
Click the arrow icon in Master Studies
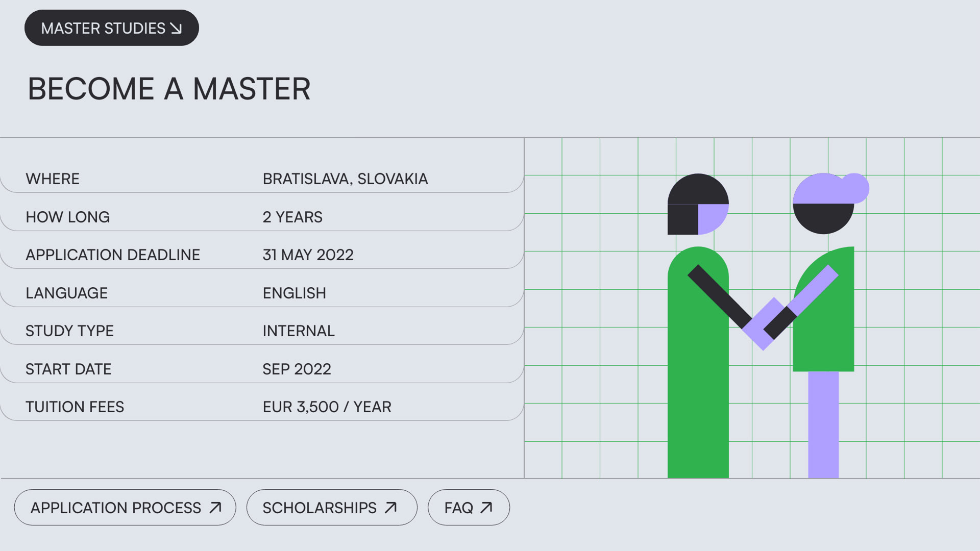(x=176, y=29)
